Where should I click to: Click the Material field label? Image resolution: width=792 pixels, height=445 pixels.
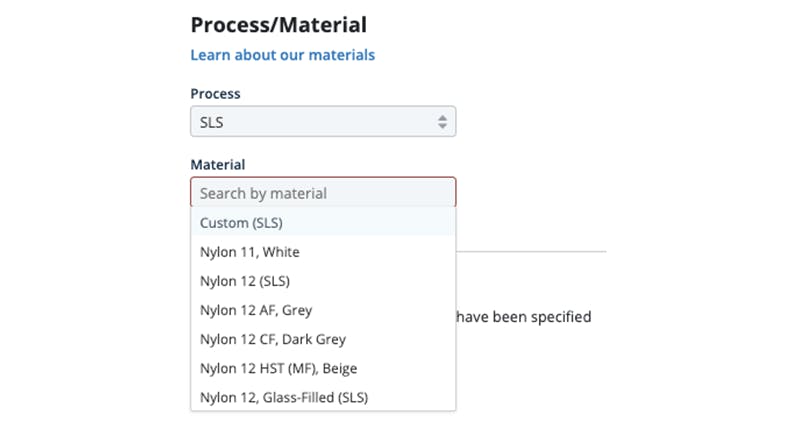(217, 164)
